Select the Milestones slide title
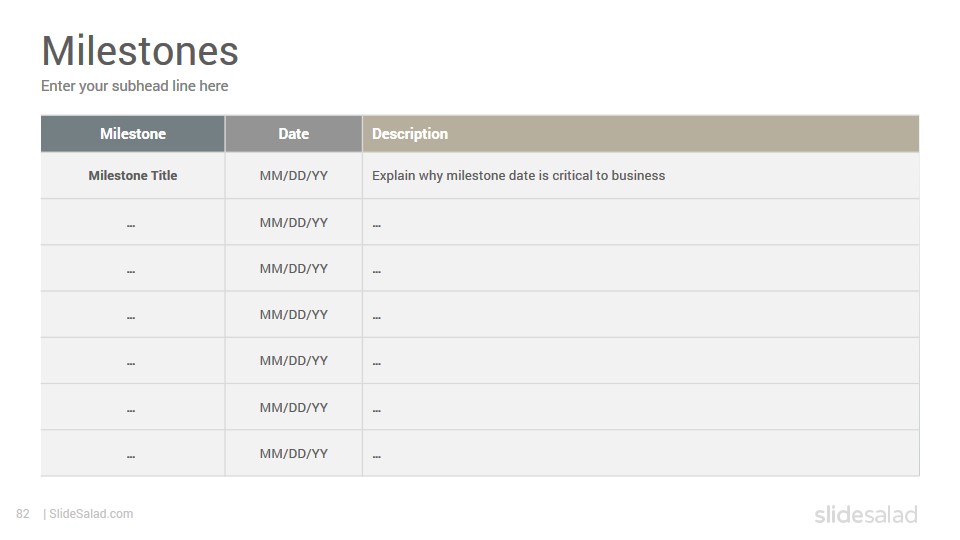 [140, 51]
